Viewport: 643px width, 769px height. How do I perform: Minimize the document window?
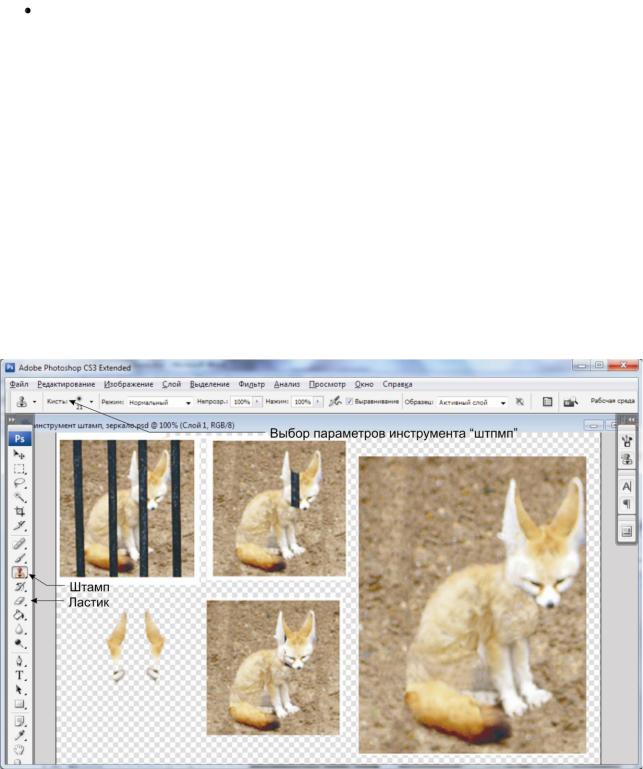(593, 425)
